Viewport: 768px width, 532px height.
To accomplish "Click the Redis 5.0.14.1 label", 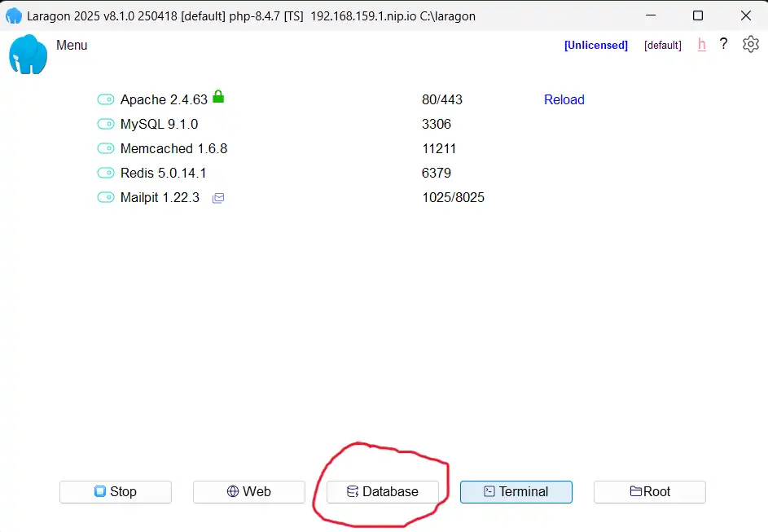I will (x=163, y=173).
